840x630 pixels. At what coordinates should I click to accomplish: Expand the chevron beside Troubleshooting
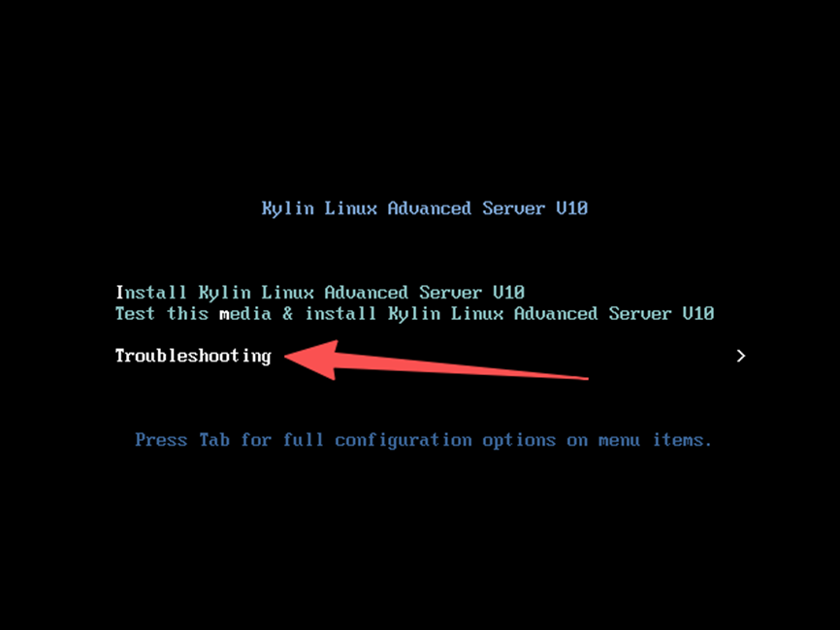point(741,356)
